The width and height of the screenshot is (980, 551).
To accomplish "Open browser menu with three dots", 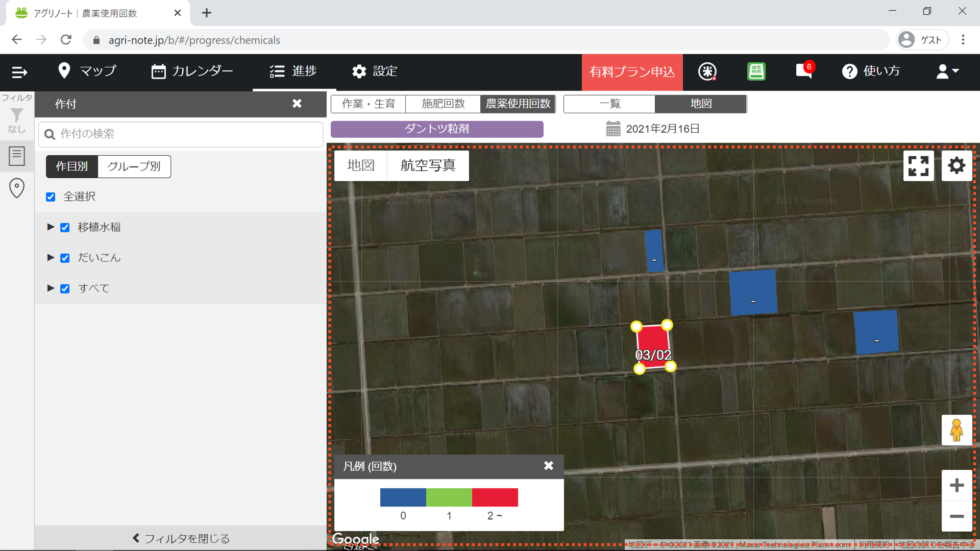I will pyautogui.click(x=963, y=40).
